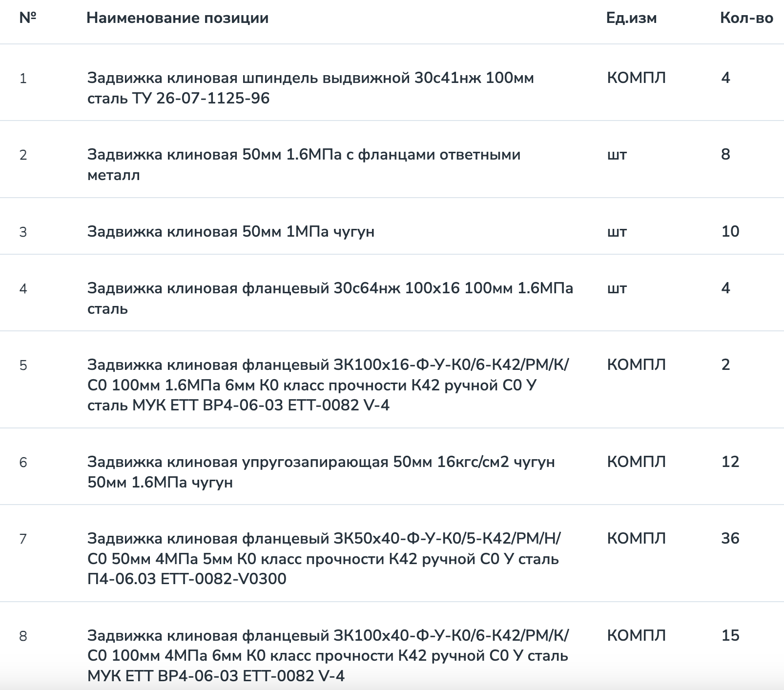Click the КОМПЛ unit in row 1

pyautogui.click(x=636, y=78)
